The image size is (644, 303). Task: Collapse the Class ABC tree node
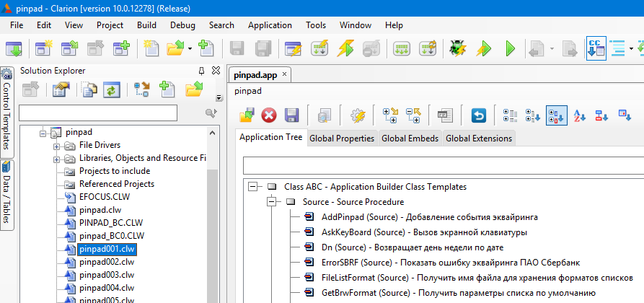(x=253, y=187)
